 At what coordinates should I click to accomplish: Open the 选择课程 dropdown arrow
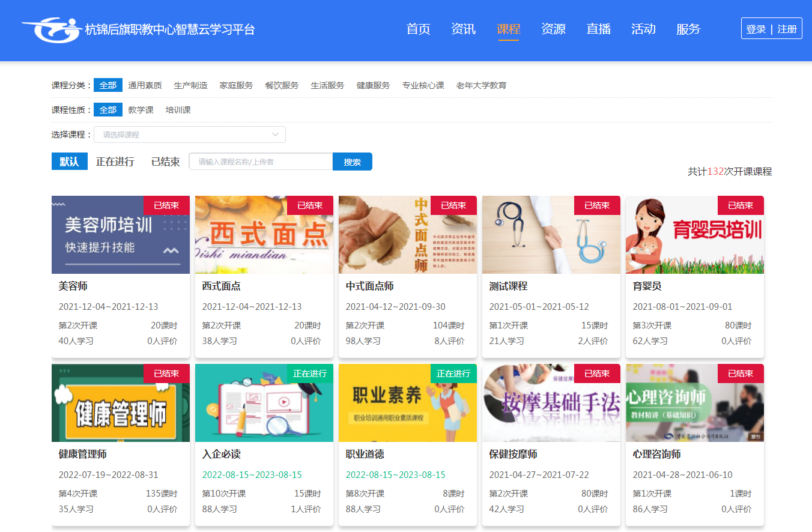pyautogui.click(x=276, y=135)
